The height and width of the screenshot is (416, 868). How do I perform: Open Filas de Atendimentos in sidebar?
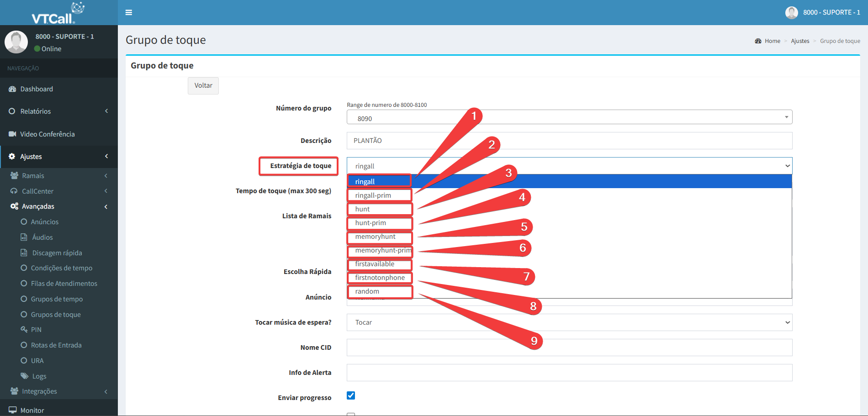[x=64, y=284]
